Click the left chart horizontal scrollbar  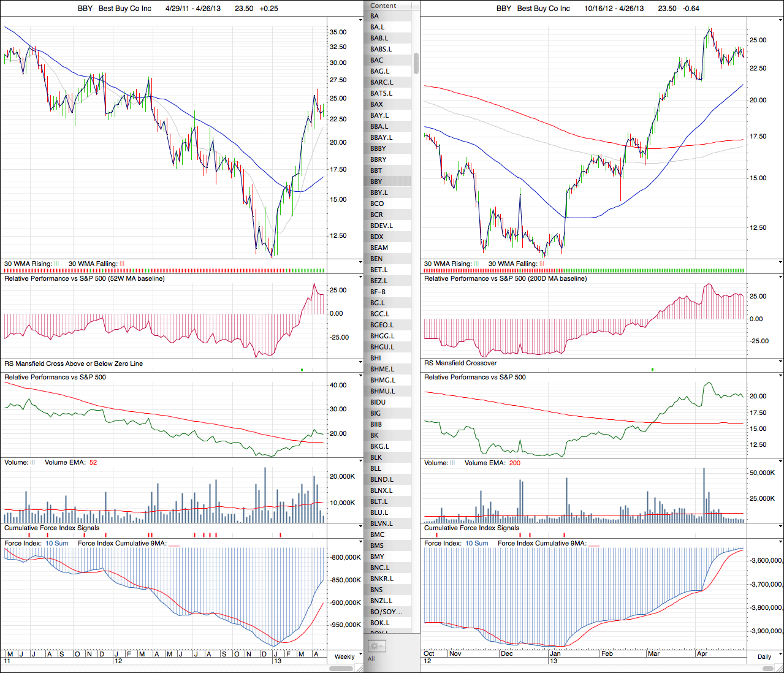click(x=341, y=668)
